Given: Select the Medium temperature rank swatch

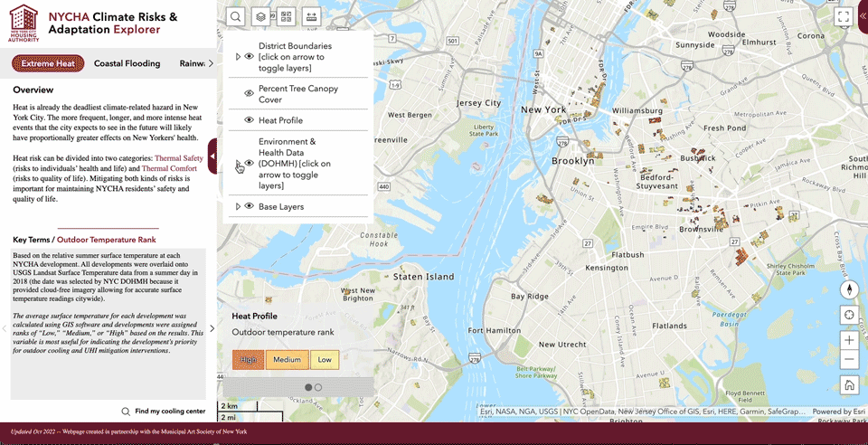Looking at the screenshot, I should click(287, 360).
